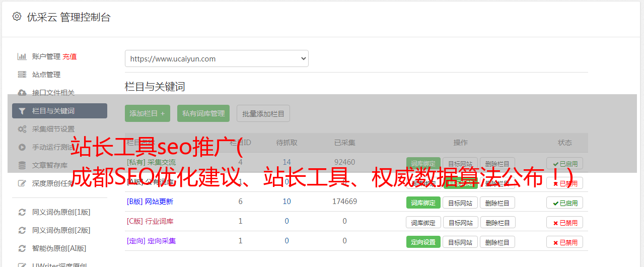
Task: Click 目标网站 for 行业词库 row
Action: (x=460, y=222)
